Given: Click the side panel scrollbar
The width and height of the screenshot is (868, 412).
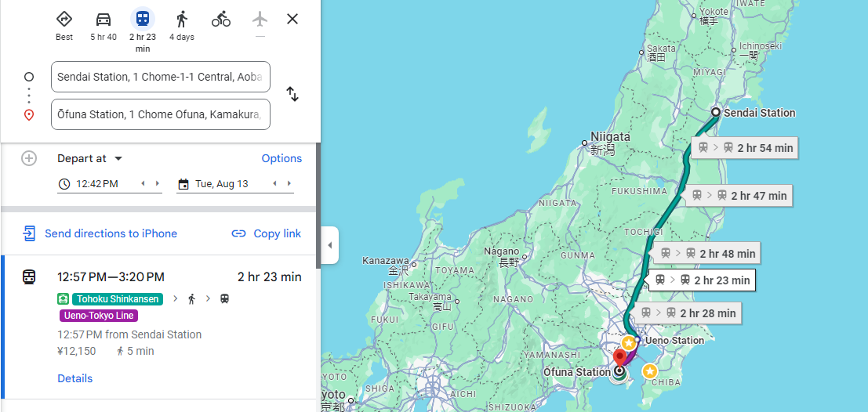Looking at the screenshot, I should [x=318, y=204].
